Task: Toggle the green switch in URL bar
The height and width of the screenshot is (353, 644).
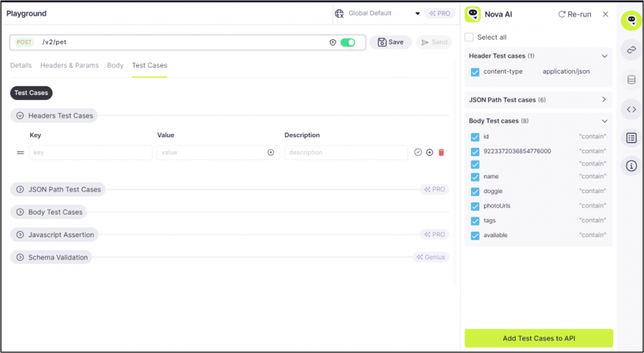Action: 348,42
